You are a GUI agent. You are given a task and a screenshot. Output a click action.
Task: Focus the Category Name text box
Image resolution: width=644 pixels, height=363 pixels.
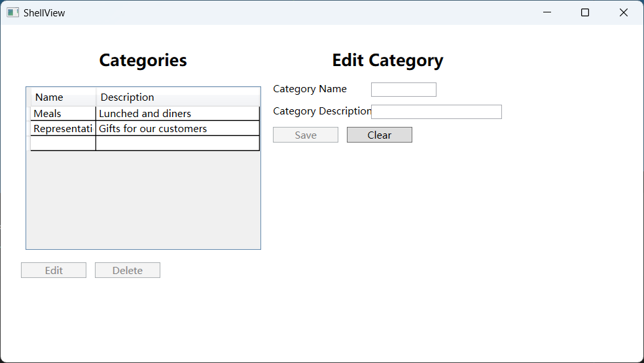pos(403,90)
